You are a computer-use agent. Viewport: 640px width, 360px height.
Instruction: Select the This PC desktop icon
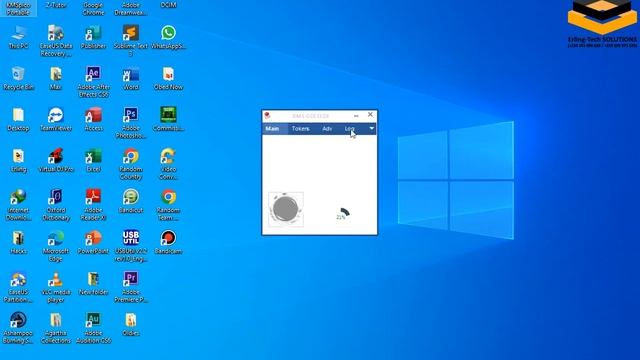tap(18, 38)
